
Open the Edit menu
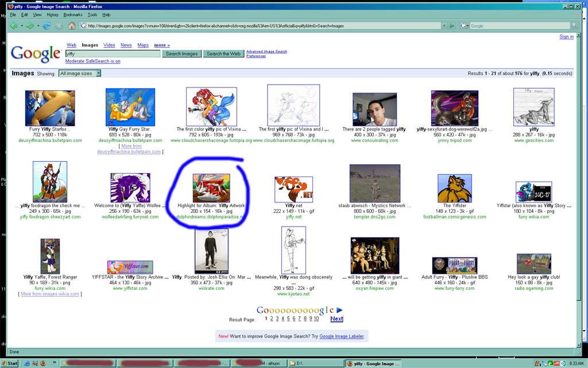point(24,14)
